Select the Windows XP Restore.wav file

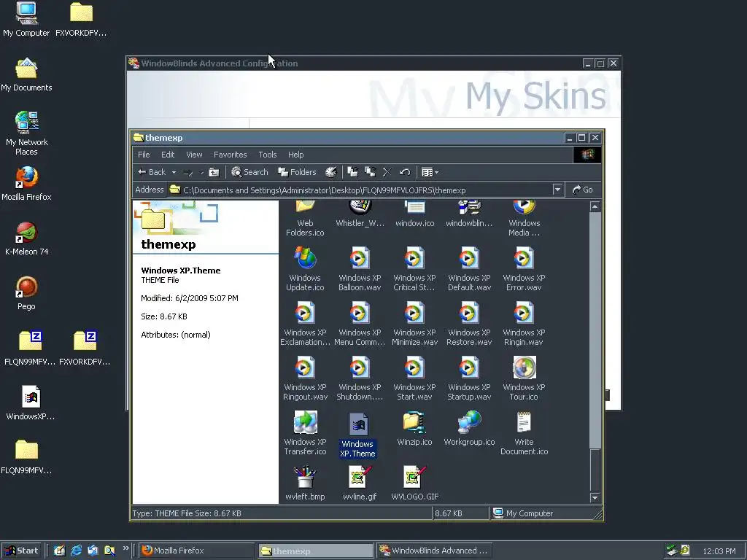[x=469, y=323]
